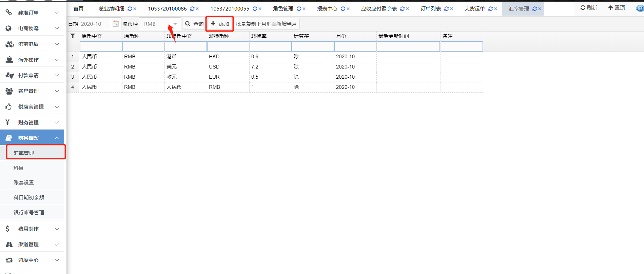Screen dimensions: 644x274
Task: Click the 原币中文 column filter box
Action: [x=101, y=46]
